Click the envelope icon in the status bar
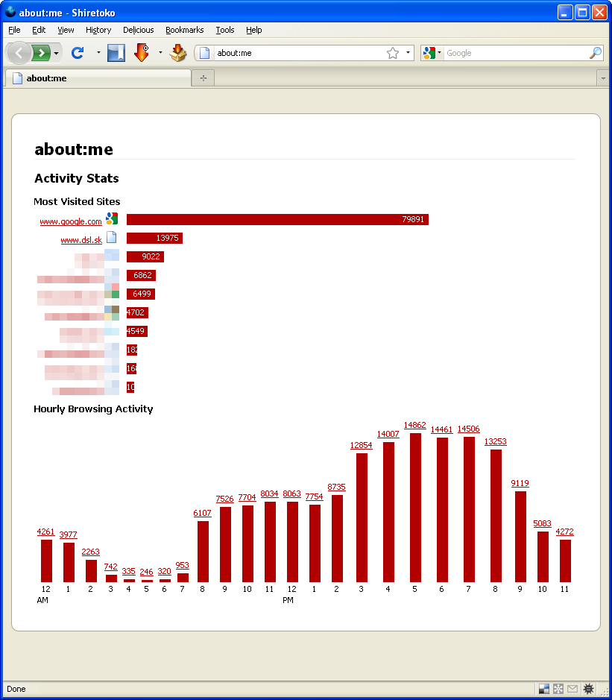This screenshot has height=700, width=612. [x=572, y=689]
